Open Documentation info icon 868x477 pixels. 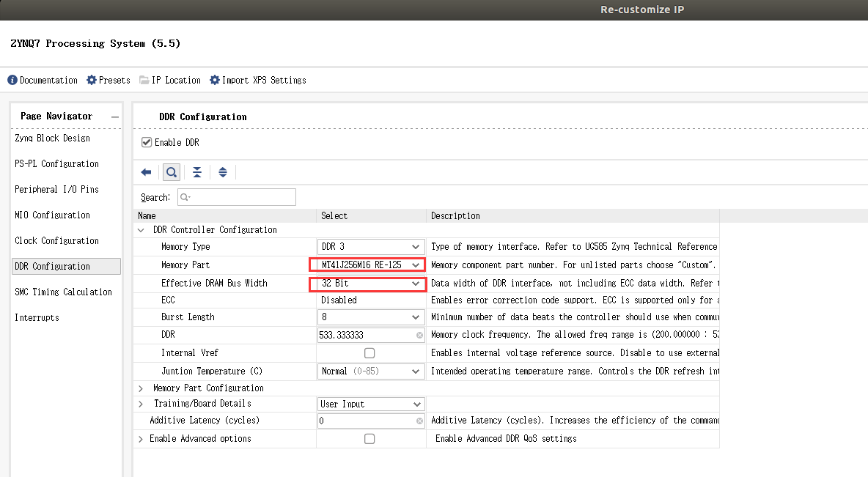tap(12, 80)
